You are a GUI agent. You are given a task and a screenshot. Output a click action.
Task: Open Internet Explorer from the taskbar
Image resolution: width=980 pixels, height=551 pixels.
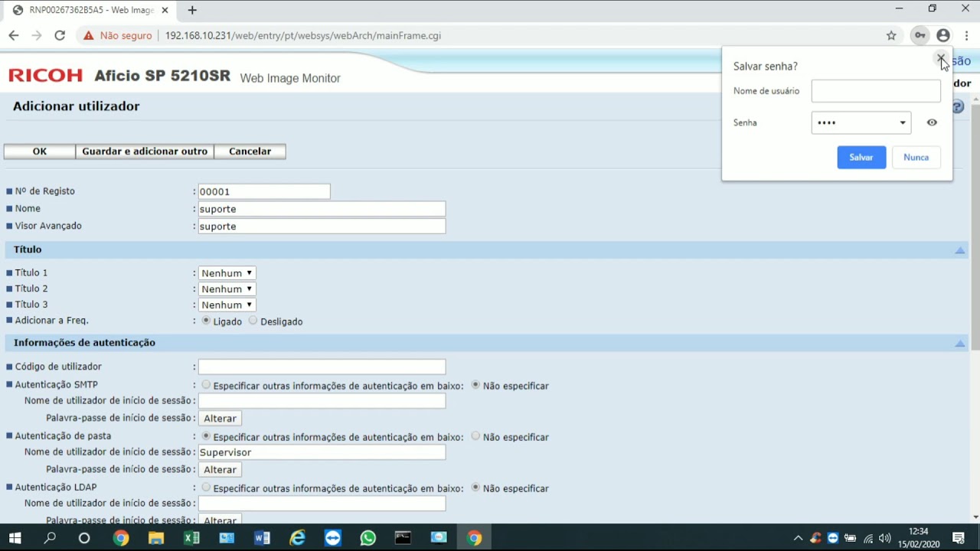(x=297, y=538)
